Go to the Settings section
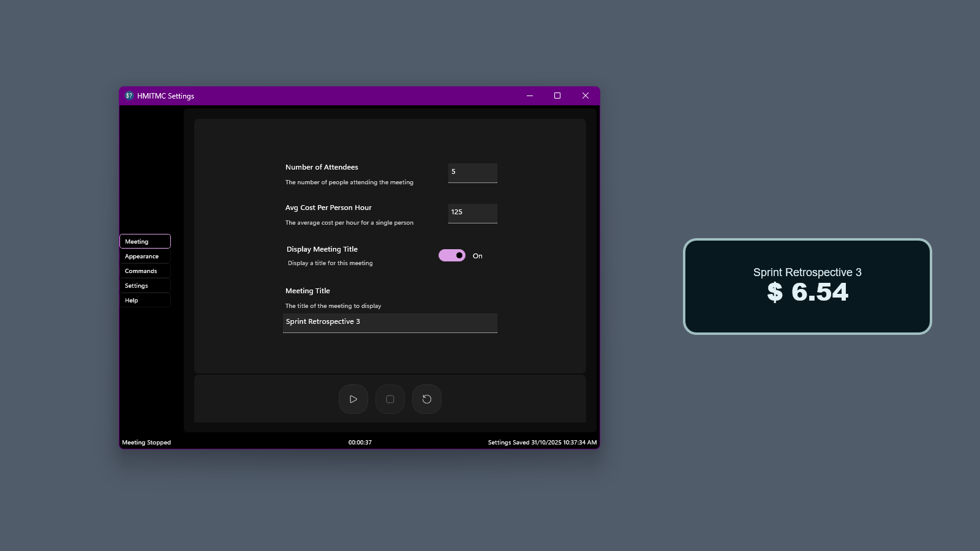 (145, 285)
